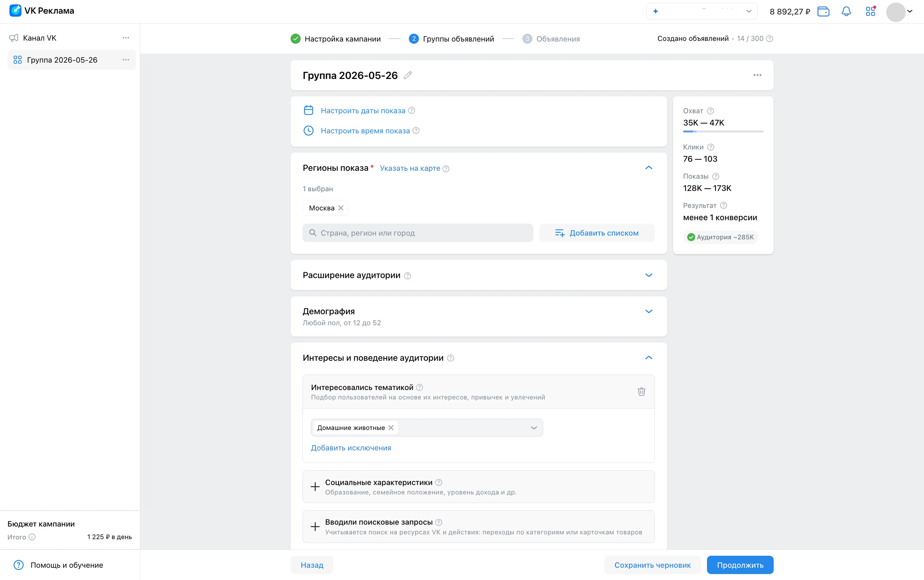Go to the Объявления step
924x580 pixels.
point(551,39)
